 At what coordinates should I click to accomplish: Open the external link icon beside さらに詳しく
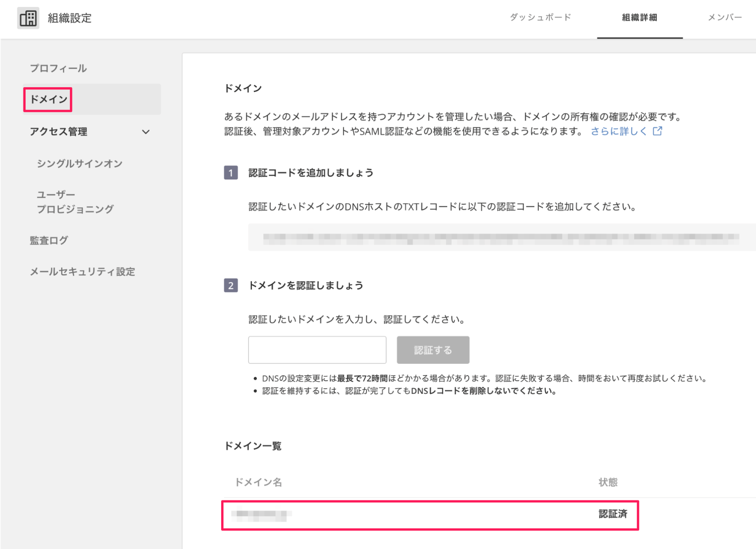[x=657, y=131]
